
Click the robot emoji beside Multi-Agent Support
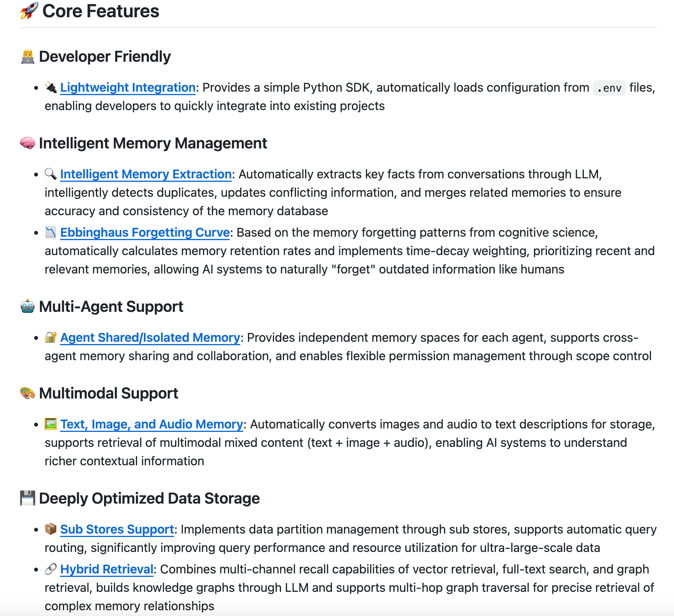tap(28, 307)
